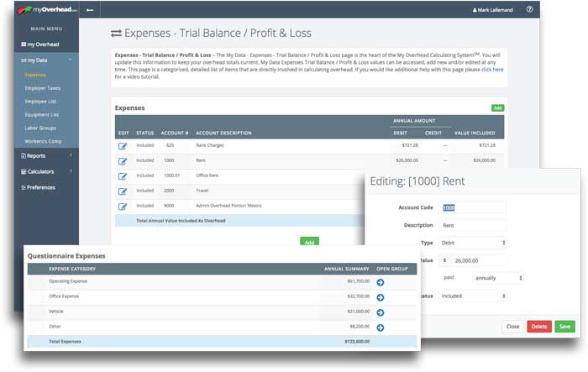Click the Office Rent account description
The height and width of the screenshot is (372, 588).
(207, 176)
